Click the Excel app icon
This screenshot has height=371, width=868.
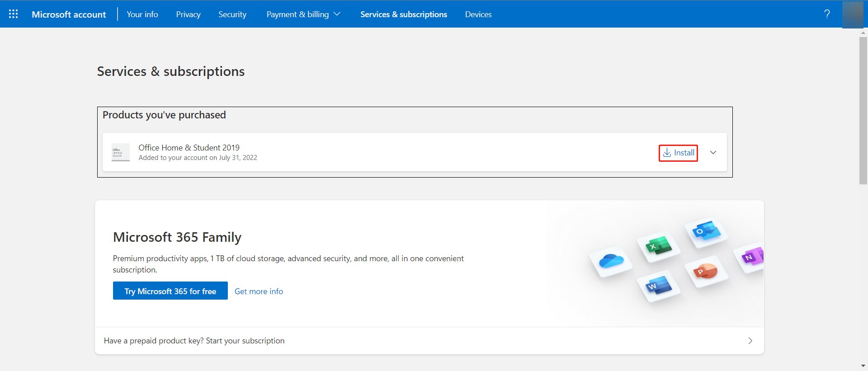click(x=658, y=246)
